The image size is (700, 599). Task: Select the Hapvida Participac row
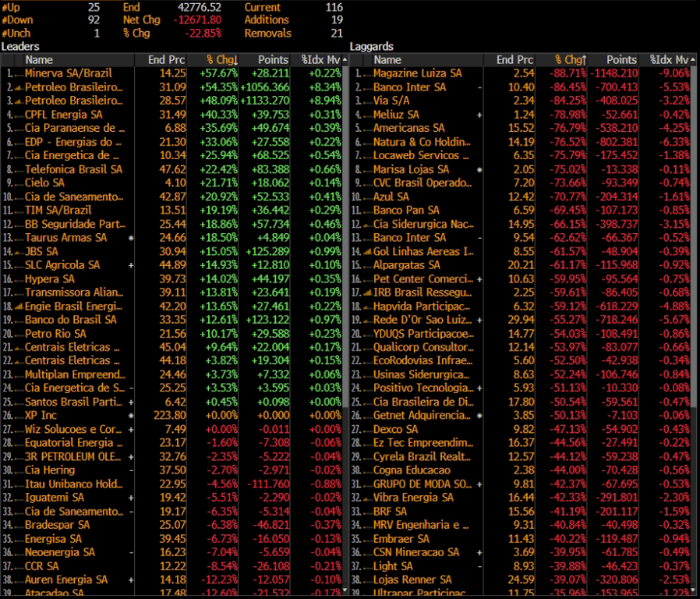(x=520, y=307)
